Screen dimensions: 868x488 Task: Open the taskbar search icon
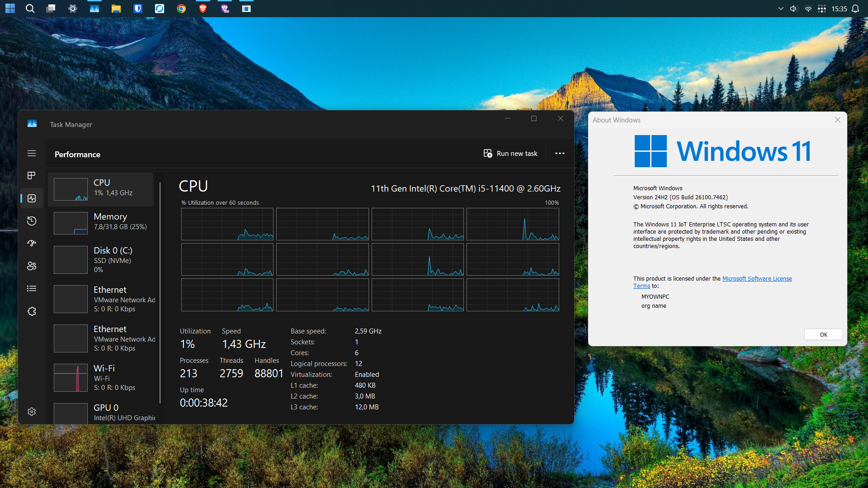(x=30, y=9)
